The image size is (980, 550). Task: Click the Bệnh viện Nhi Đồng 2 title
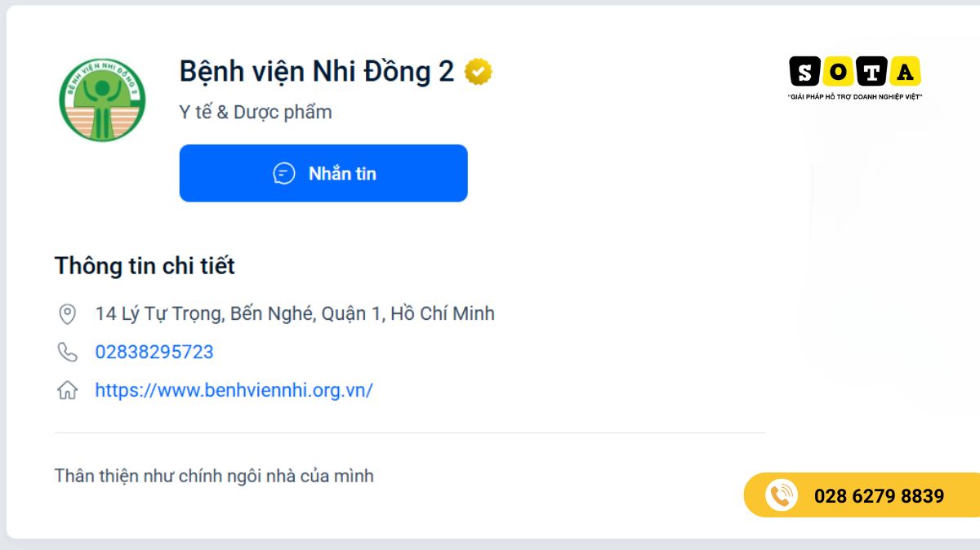316,72
